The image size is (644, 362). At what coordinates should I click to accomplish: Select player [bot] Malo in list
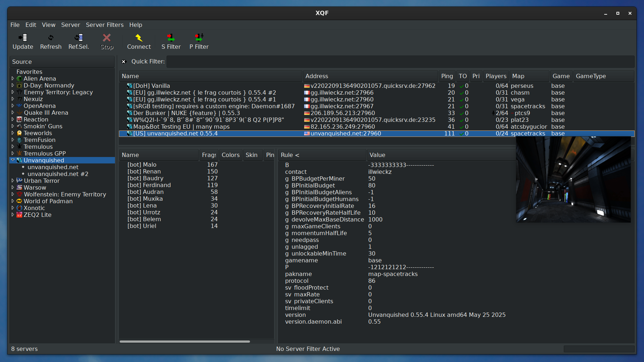pyautogui.click(x=196, y=165)
